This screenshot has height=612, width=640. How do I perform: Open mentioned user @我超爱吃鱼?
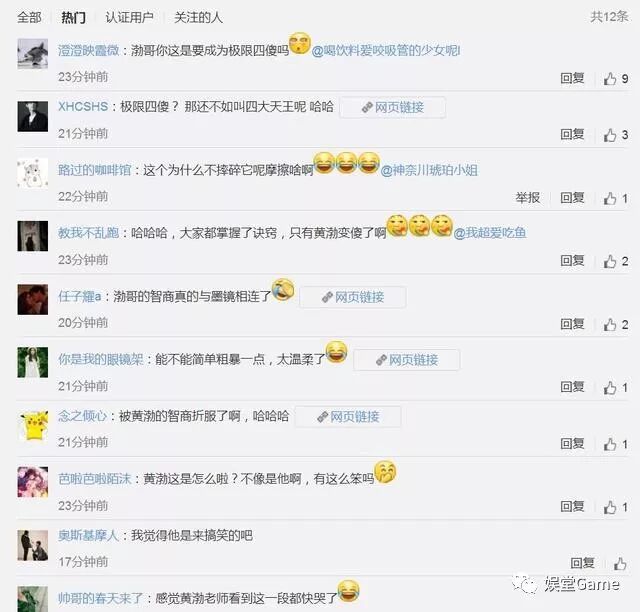(x=490, y=233)
